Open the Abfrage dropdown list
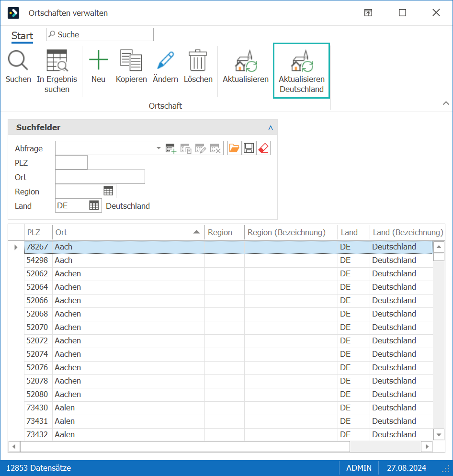453x476 pixels. tap(159, 148)
